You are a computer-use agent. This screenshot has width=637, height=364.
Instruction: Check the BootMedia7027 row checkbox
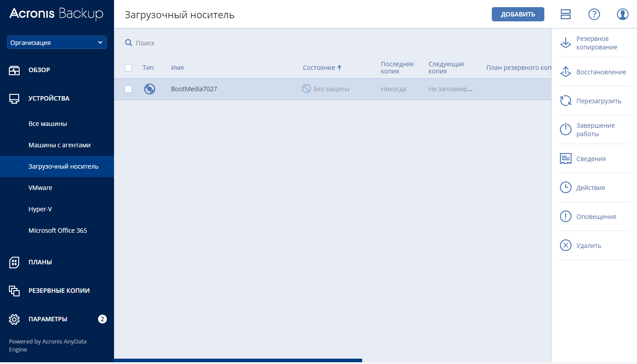coord(128,89)
